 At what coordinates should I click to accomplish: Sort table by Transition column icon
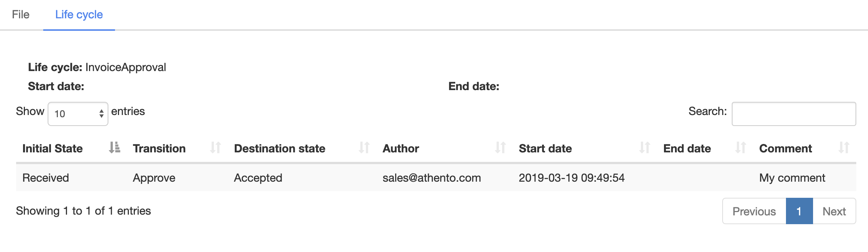(x=215, y=148)
